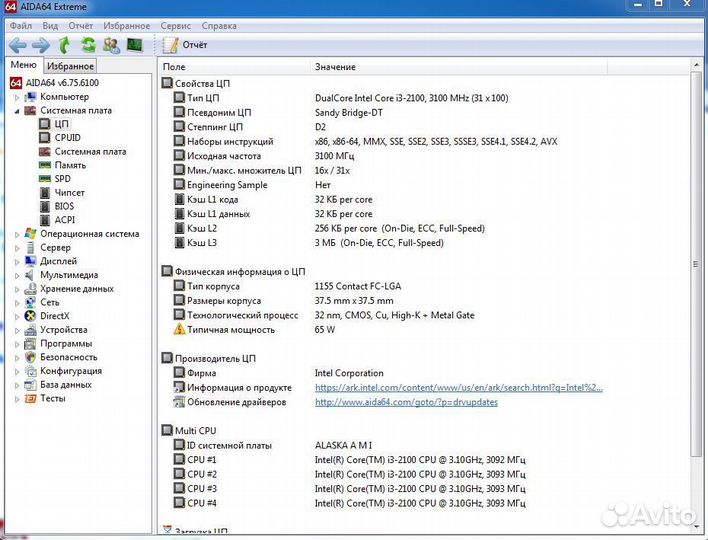
Task: Click the DirectX yellow X icon
Action: tap(30, 316)
